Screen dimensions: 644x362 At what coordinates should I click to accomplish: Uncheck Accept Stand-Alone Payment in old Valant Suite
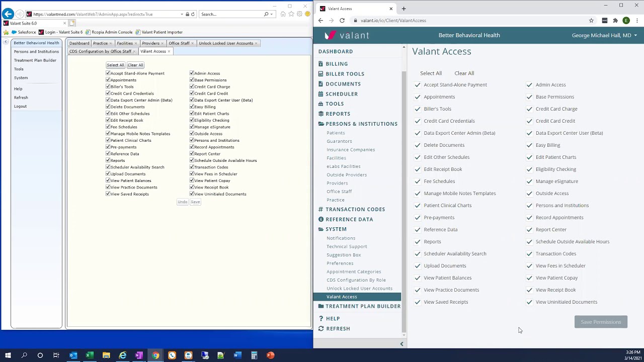point(108,73)
